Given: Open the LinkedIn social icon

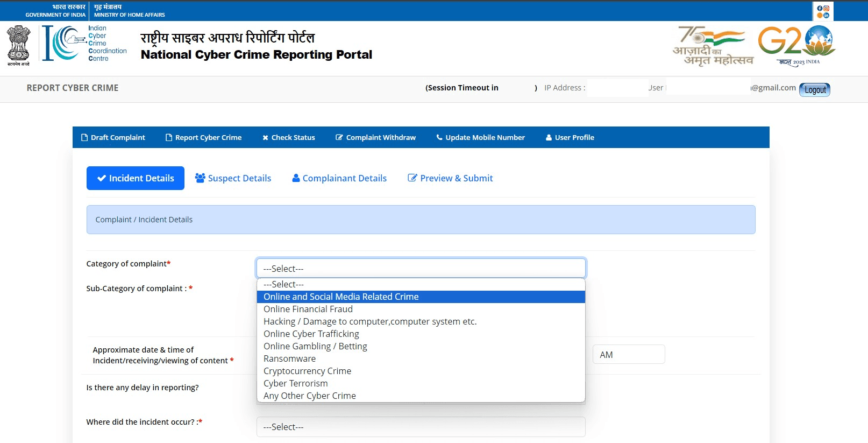Looking at the screenshot, I should coord(827,15).
